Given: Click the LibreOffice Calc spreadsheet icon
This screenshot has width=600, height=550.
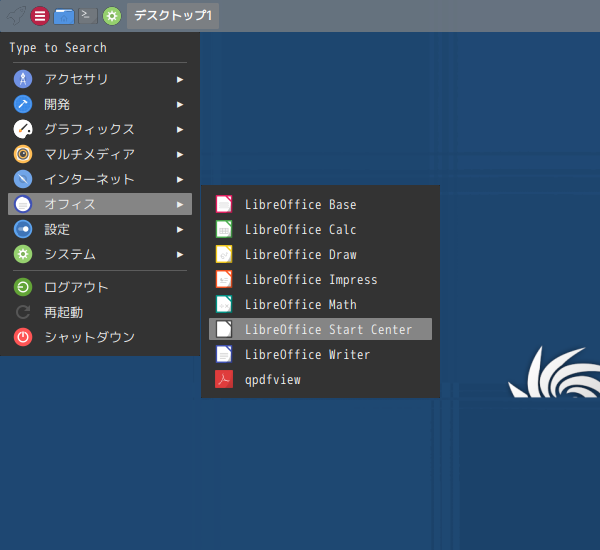Looking at the screenshot, I should tap(224, 229).
